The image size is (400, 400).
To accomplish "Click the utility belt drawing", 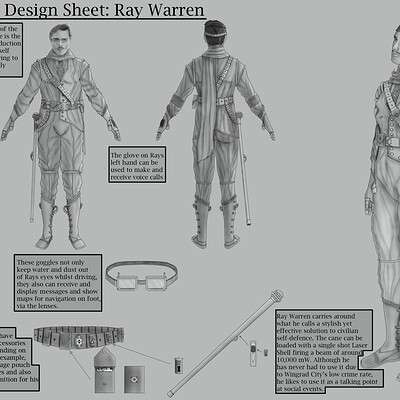I will tap(79, 337).
